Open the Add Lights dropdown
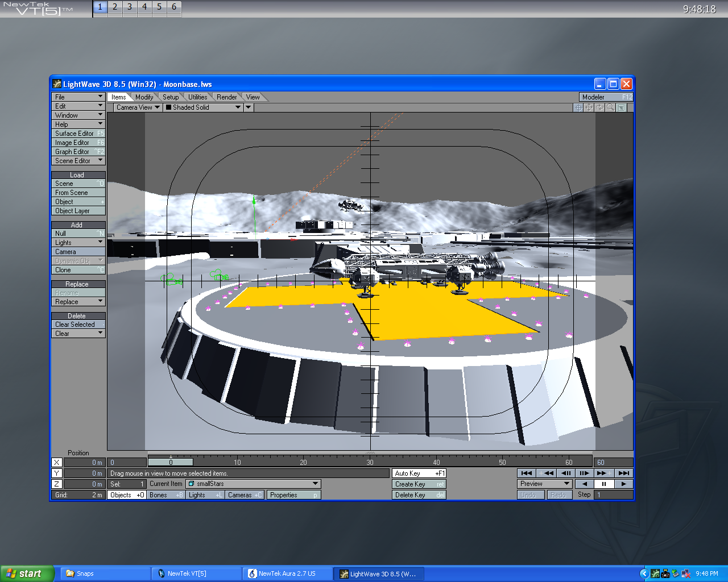Screen dimensions: 728x582 [78, 243]
